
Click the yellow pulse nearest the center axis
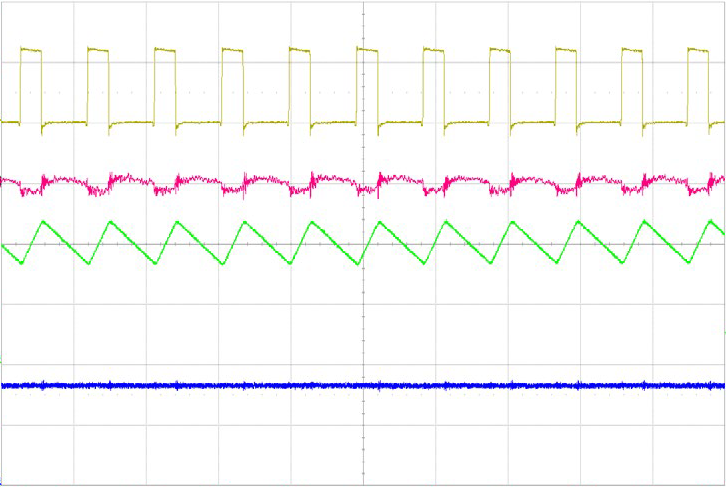point(366,50)
